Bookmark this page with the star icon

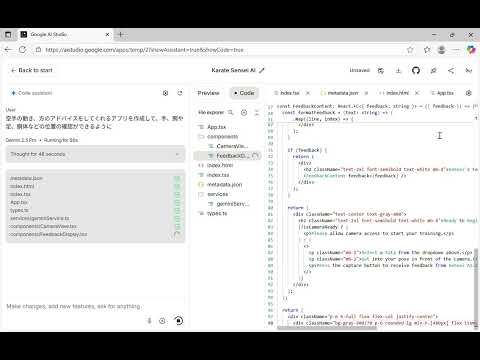tap(410, 50)
